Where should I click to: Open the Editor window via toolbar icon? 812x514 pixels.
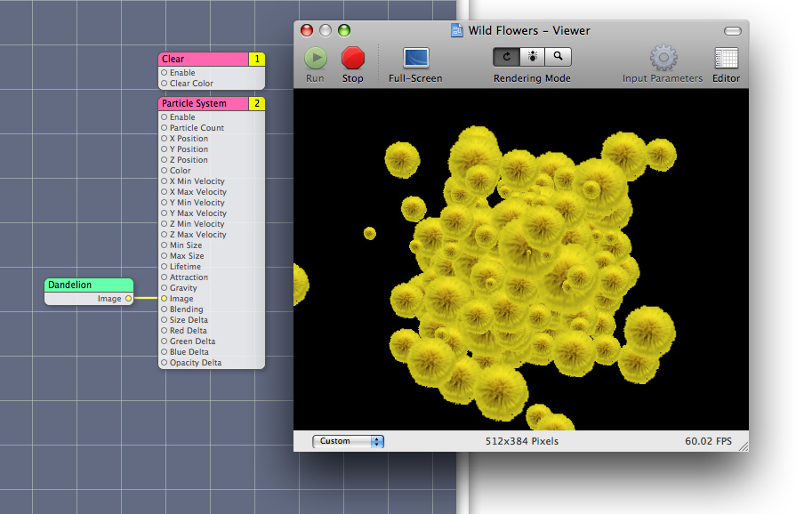pos(726,59)
